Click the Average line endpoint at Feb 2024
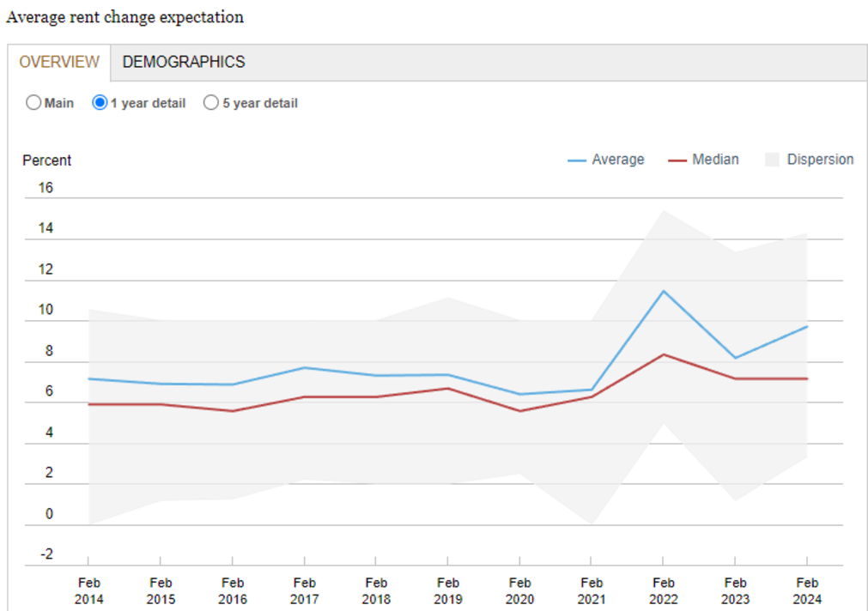868x611 pixels. [807, 326]
